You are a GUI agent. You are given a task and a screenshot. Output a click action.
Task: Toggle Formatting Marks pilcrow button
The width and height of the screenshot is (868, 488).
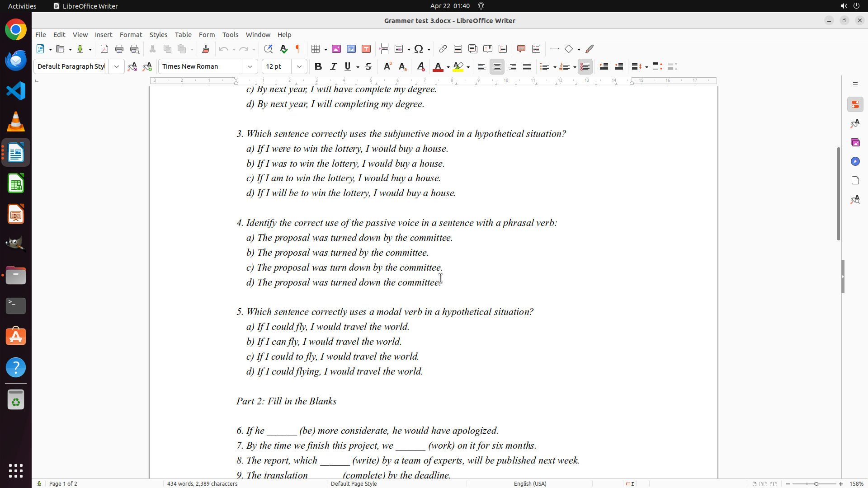tap(298, 49)
